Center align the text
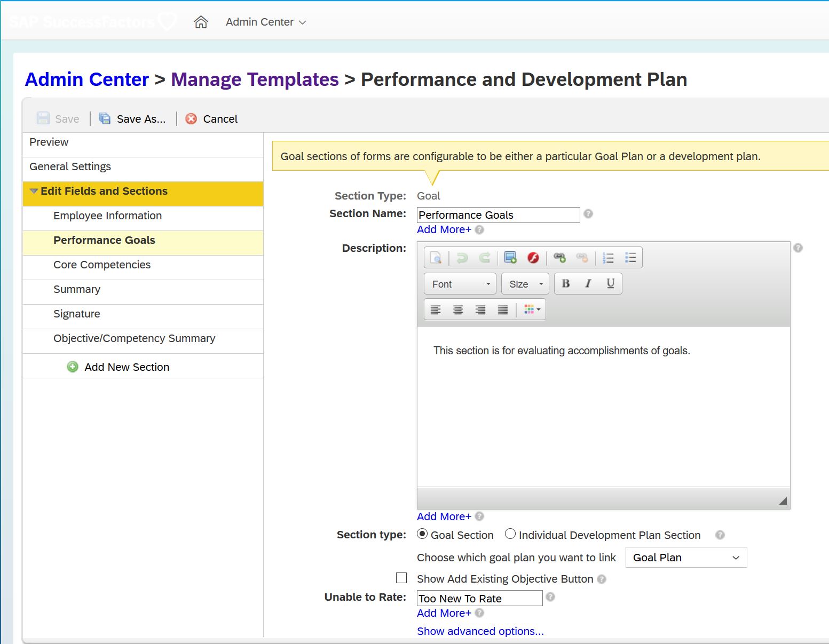 [x=458, y=309]
